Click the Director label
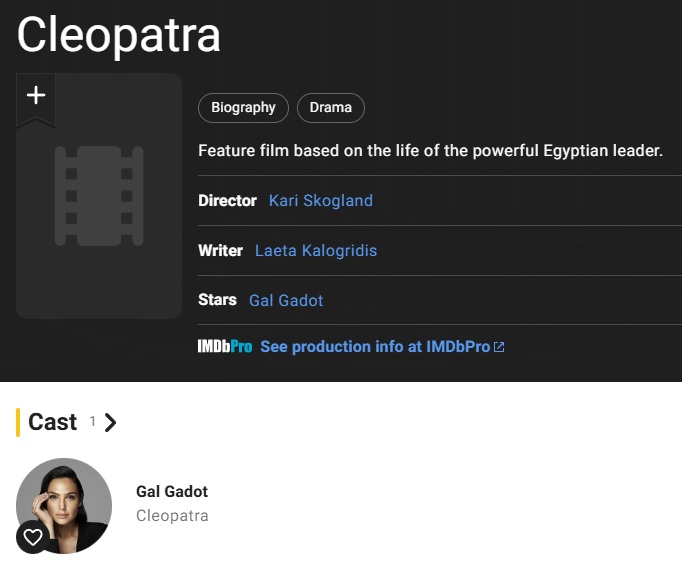Viewport: 682px width, 578px height. [227, 200]
